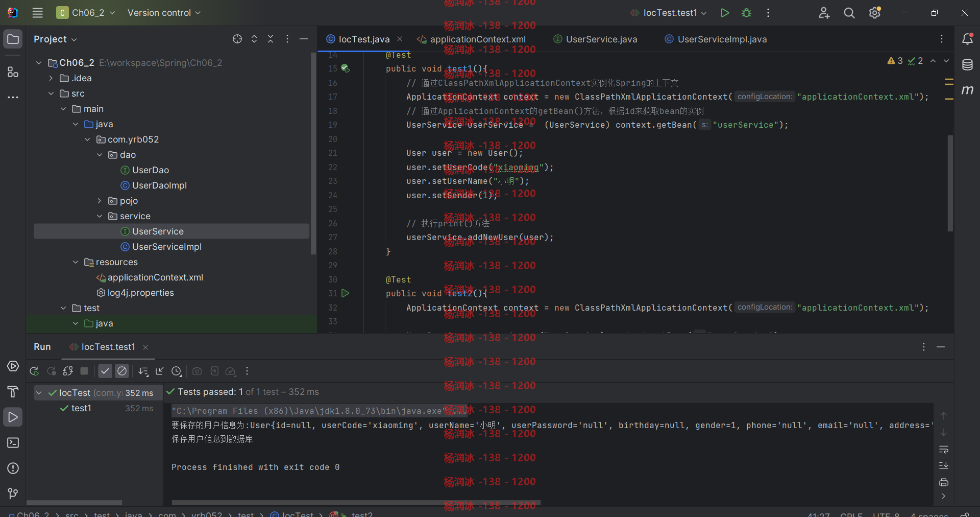Viewport: 980px width, 517px height.
Task: Open the Problems tool window
Action: [13, 468]
